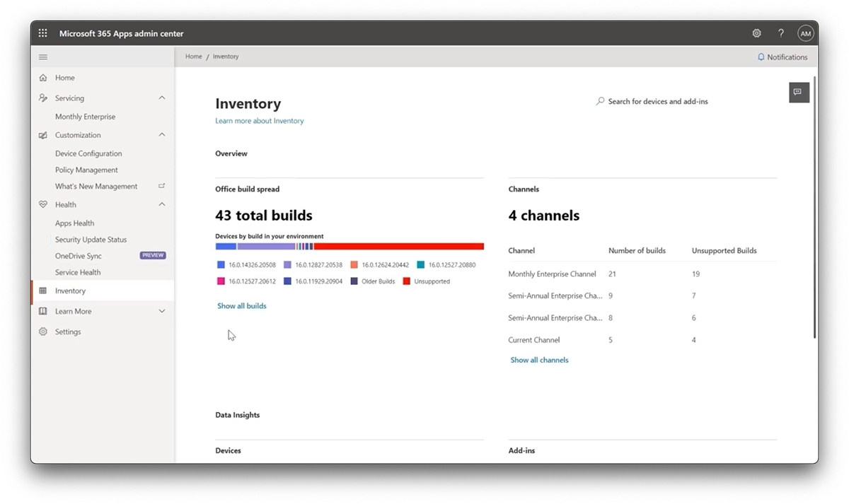This screenshot has width=849, height=504.
Task: Collapse the Health section chevron
Action: 162,204
